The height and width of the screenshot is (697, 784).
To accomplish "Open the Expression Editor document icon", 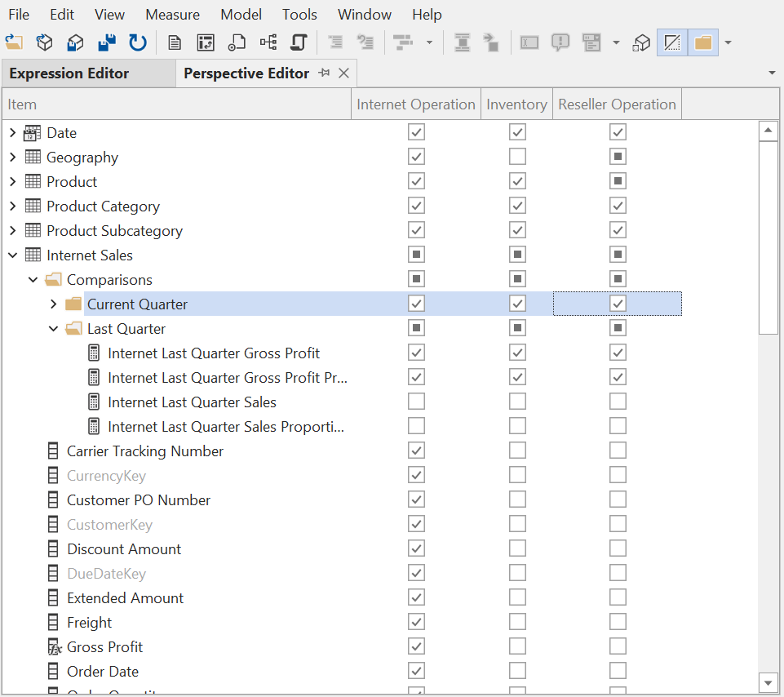I will tap(175, 42).
